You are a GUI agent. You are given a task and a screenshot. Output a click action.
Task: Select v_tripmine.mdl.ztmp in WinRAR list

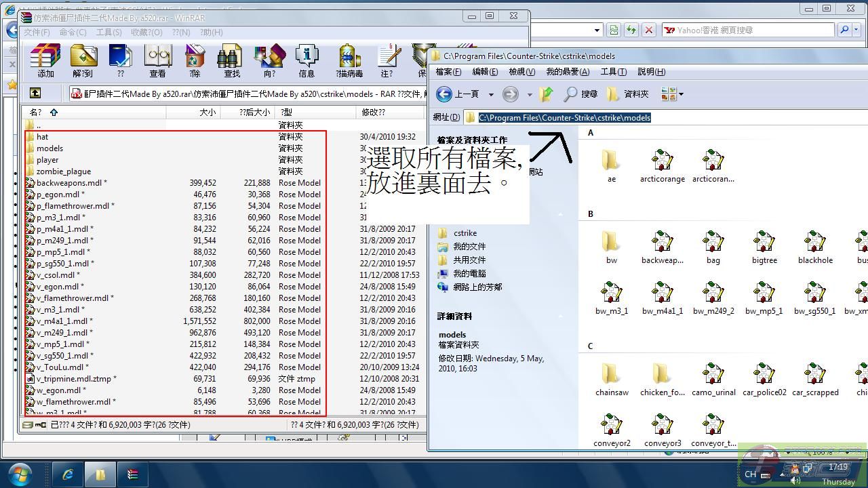point(76,379)
